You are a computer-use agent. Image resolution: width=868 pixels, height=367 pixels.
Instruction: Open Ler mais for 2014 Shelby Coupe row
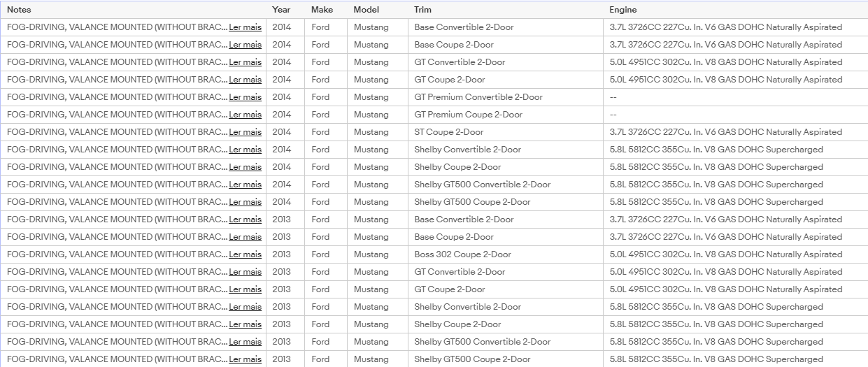[x=246, y=167]
